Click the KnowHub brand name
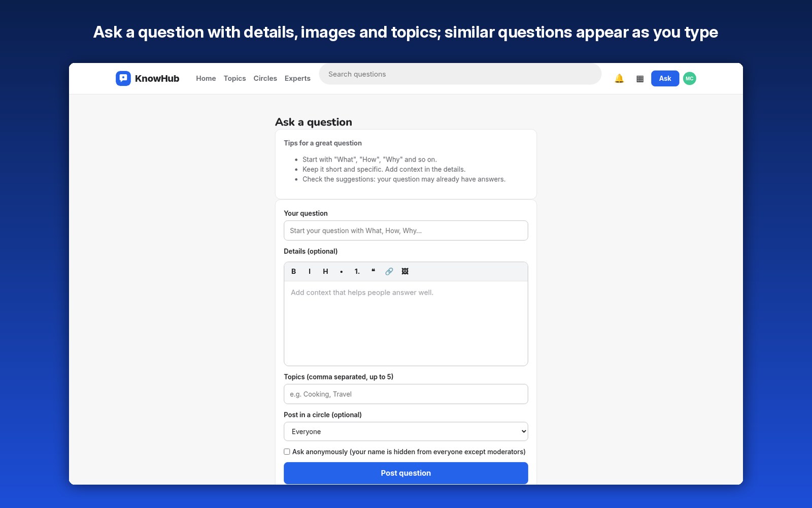 [157, 78]
